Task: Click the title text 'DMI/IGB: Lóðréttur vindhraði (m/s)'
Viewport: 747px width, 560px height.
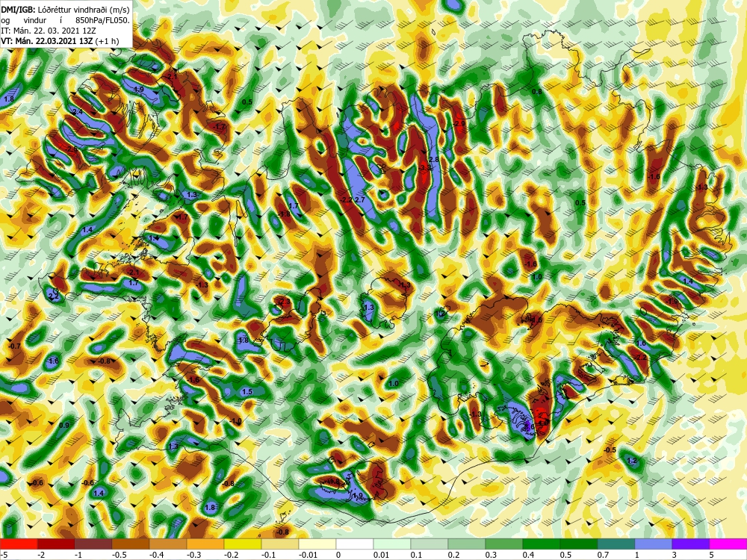Action: click(x=65, y=9)
